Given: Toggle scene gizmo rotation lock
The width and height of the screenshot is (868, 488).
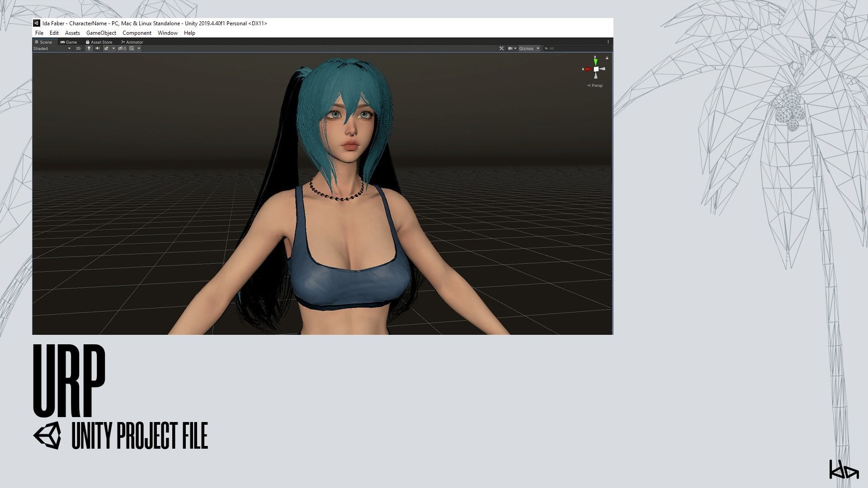Looking at the screenshot, I should tap(607, 58).
